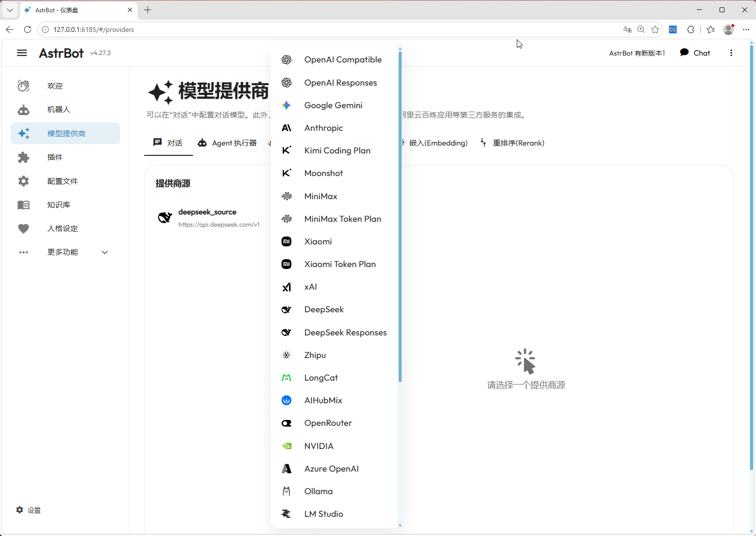Open the tab search dropdown arrow
The image size is (756, 536).
coord(10,10)
